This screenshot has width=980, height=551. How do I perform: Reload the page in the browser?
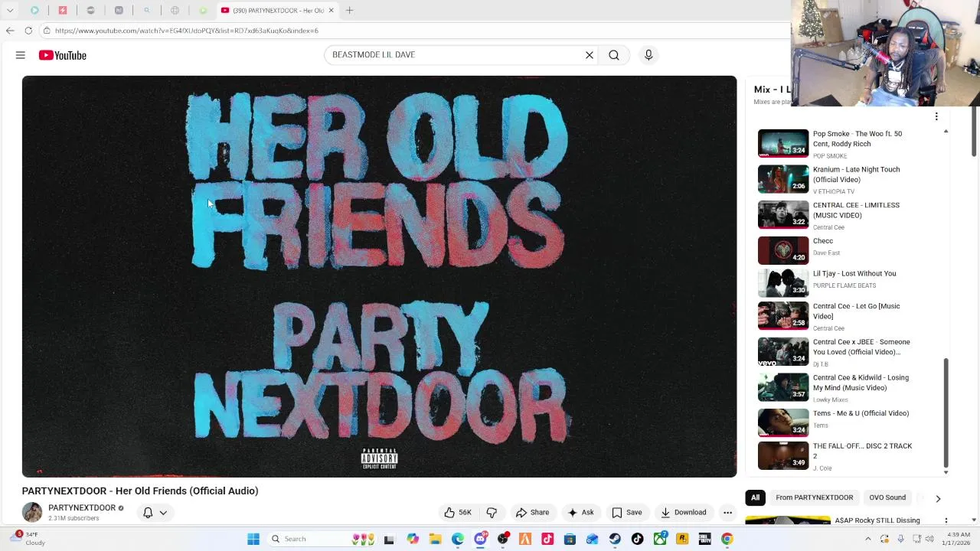coord(28,31)
